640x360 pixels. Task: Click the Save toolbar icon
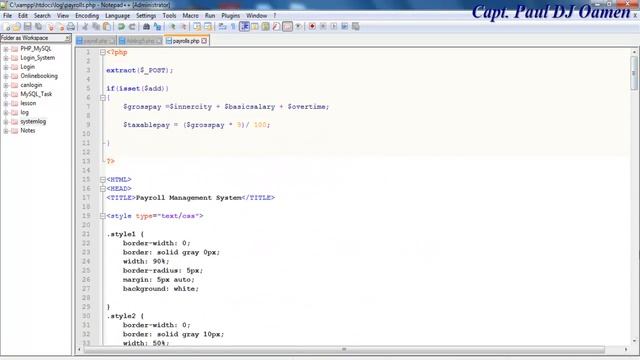[28, 27]
